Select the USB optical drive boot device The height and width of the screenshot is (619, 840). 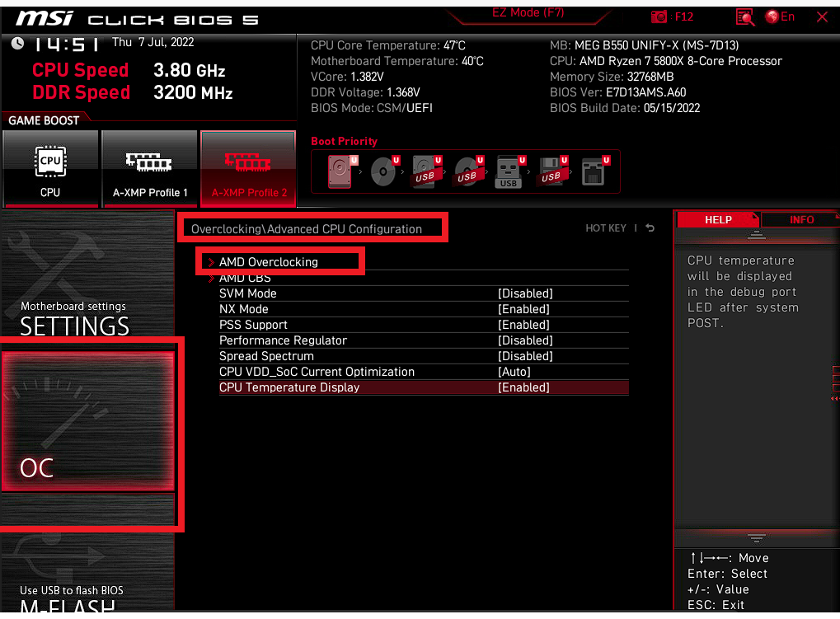469,171
